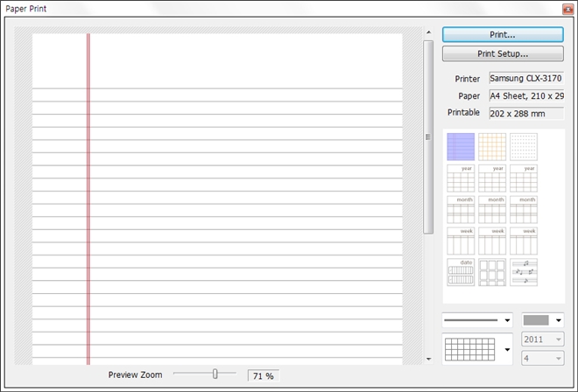Click the Print... button
The image size is (578, 392).
point(503,35)
